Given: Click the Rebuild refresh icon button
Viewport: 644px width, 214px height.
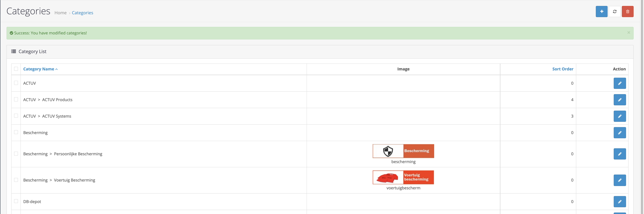Looking at the screenshot, I should [615, 11].
